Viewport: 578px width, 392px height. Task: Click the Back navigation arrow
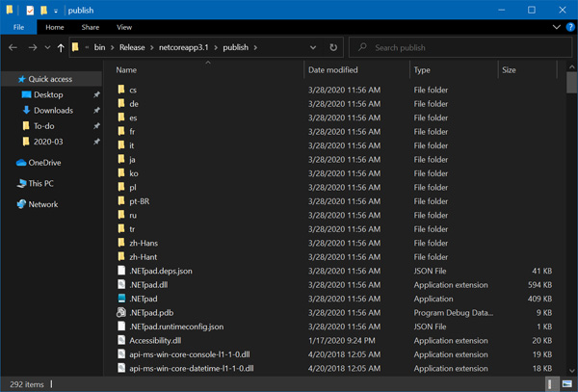(13, 47)
